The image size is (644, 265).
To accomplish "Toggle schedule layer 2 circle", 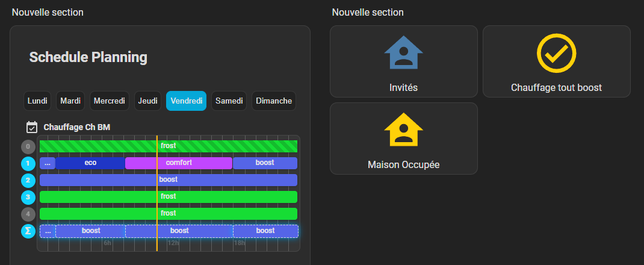I will (28, 180).
